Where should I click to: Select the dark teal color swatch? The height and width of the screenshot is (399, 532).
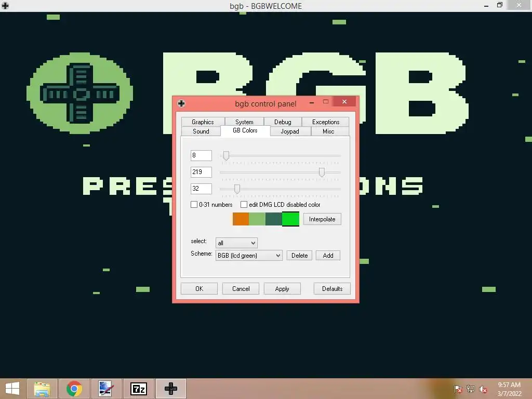point(274,219)
